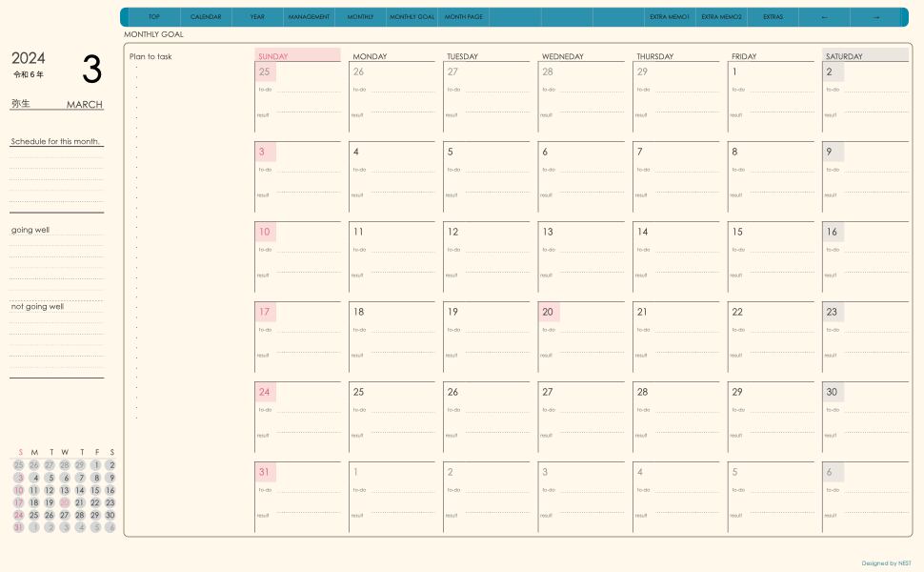Click the to-do line for March 12
The height and width of the screenshot is (572, 924).
click(497, 252)
